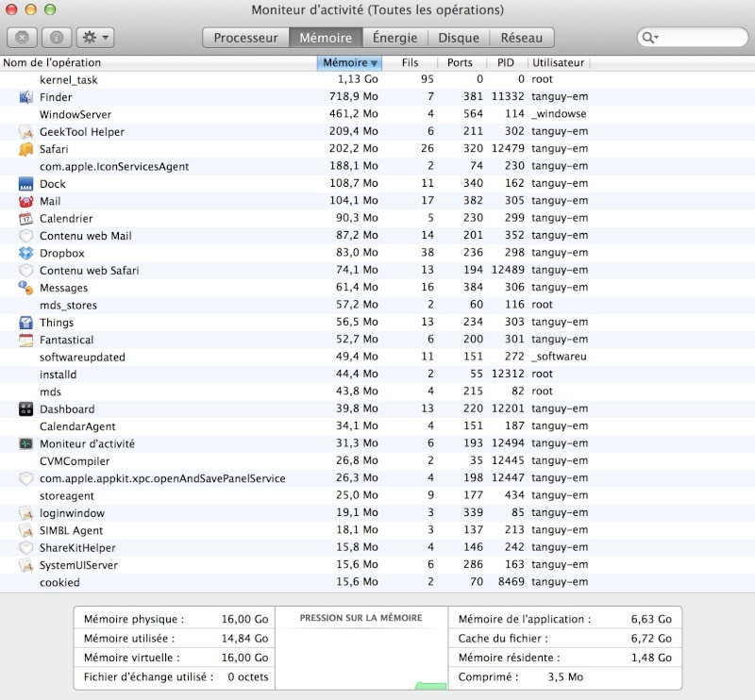The height and width of the screenshot is (700, 755).
Task: Click the Mémoire de l'application 6,63 Go value
Action: [x=651, y=619]
